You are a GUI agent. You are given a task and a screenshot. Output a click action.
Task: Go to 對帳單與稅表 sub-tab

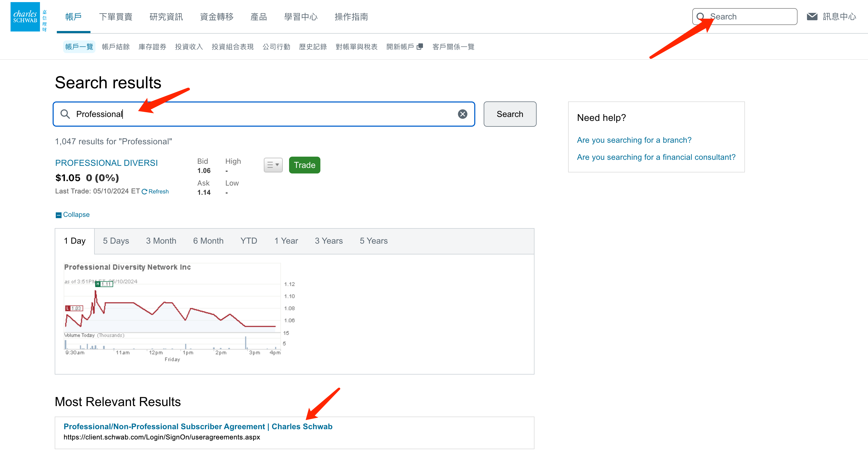(356, 47)
